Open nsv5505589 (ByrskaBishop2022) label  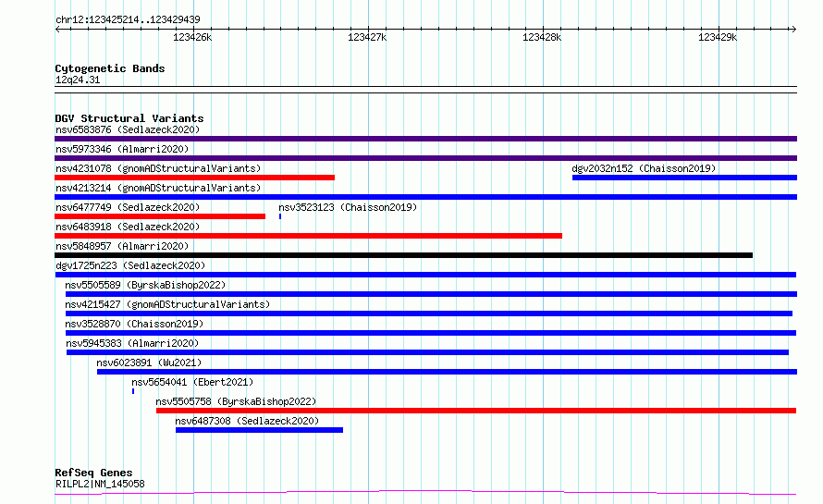point(145,285)
